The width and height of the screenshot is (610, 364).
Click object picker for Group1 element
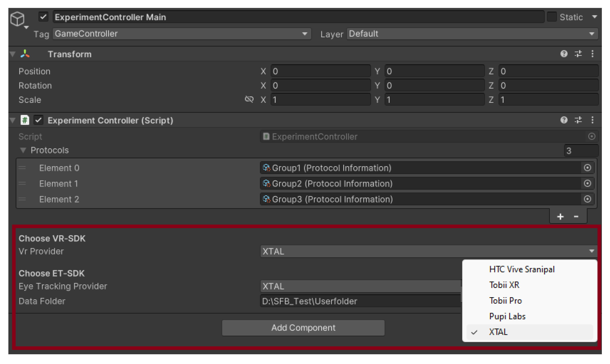[x=587, y=168]
